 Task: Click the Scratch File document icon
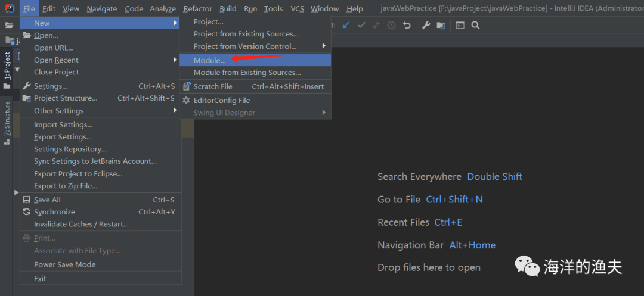[187, 86]
